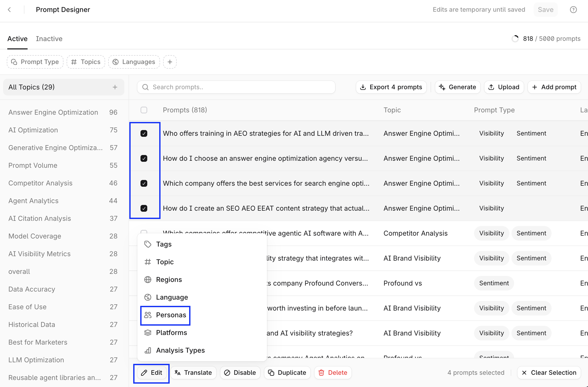Uncheck the 'Who offers training in AEO' prompt
This screenshot has width=588, height=387.
click(144, 133)
